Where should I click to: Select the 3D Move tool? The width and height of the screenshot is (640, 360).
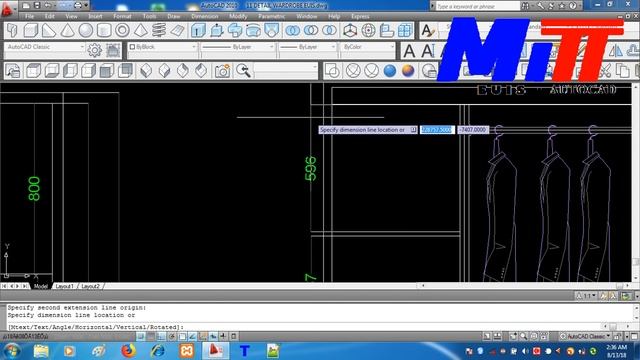350,31
